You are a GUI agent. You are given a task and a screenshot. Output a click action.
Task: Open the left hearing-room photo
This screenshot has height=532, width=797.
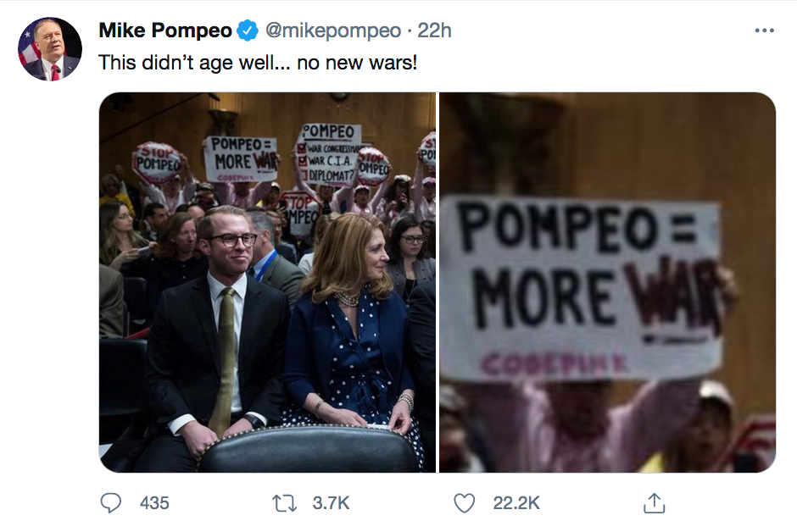click(267, 282)
